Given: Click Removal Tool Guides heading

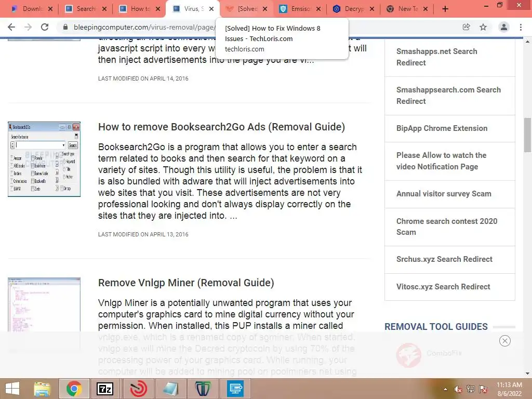Looking at the screenshot, I should click(436, 327).
